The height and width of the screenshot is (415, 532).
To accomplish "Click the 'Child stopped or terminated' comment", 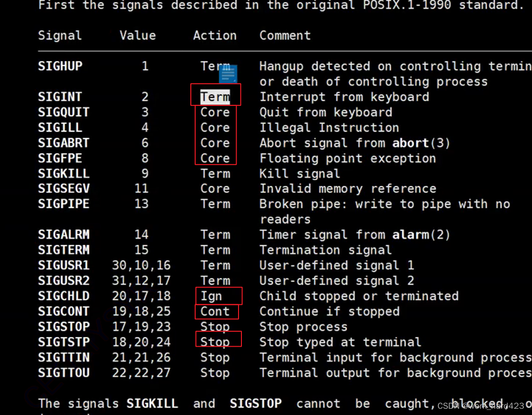I will (359, 297).
